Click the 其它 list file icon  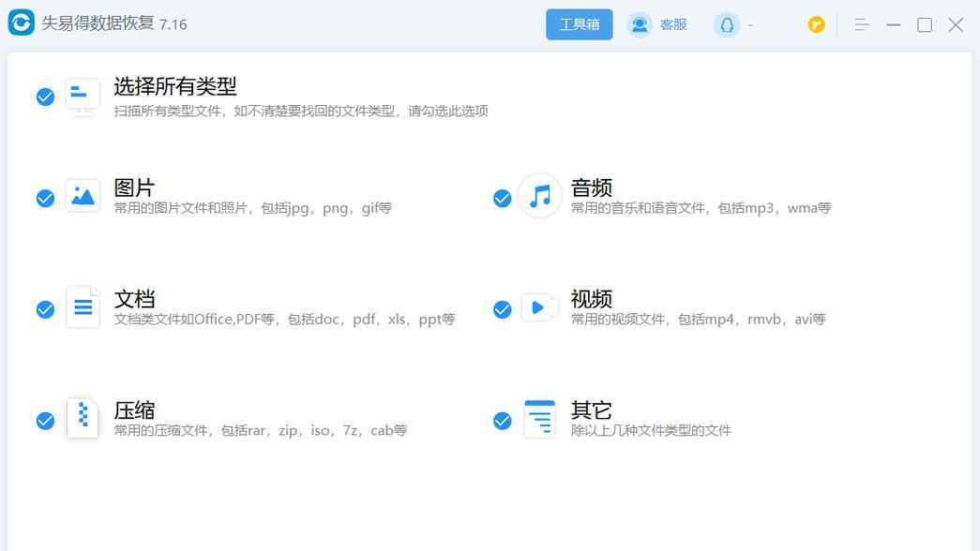[x=539, y=418]
